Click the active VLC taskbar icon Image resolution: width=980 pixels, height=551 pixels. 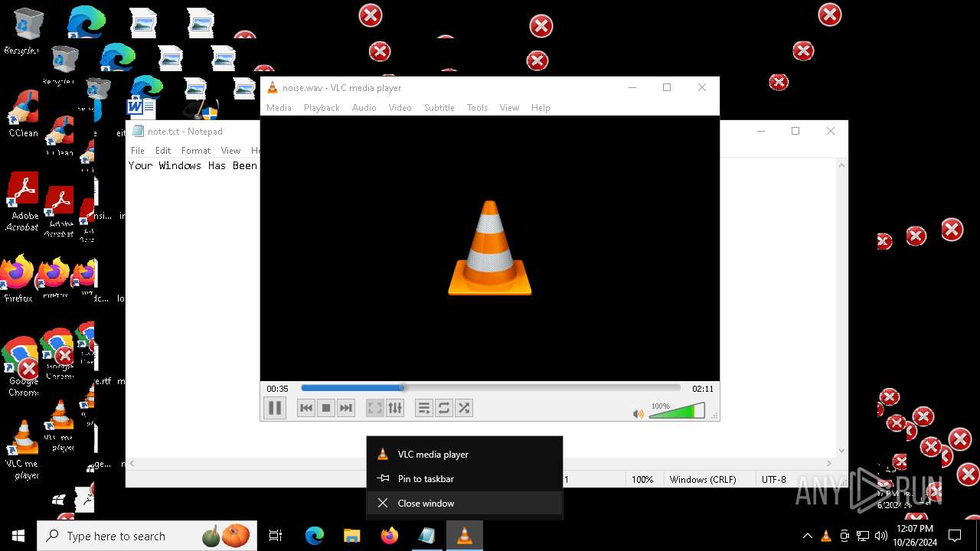464,536
